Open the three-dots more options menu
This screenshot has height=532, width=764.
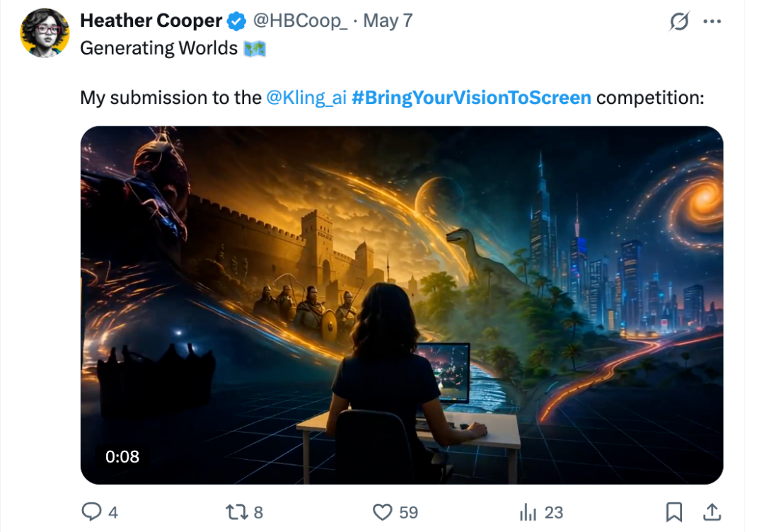point(712,21)
